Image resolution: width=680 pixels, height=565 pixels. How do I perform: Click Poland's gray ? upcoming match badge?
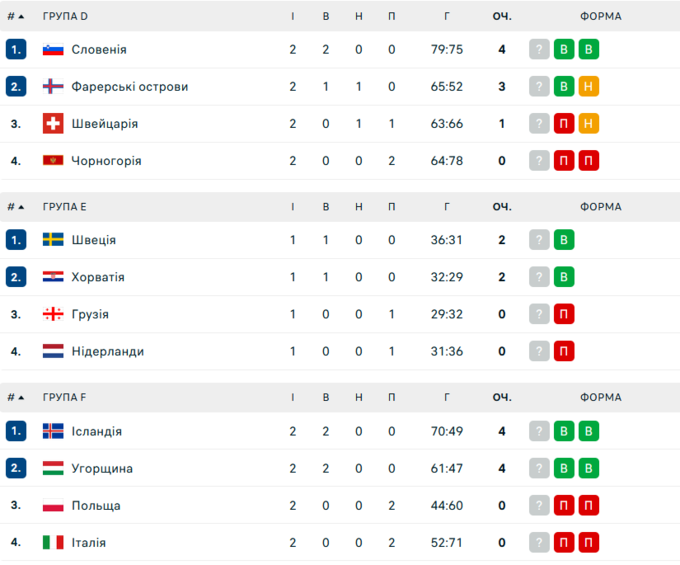tap(539, 505)
